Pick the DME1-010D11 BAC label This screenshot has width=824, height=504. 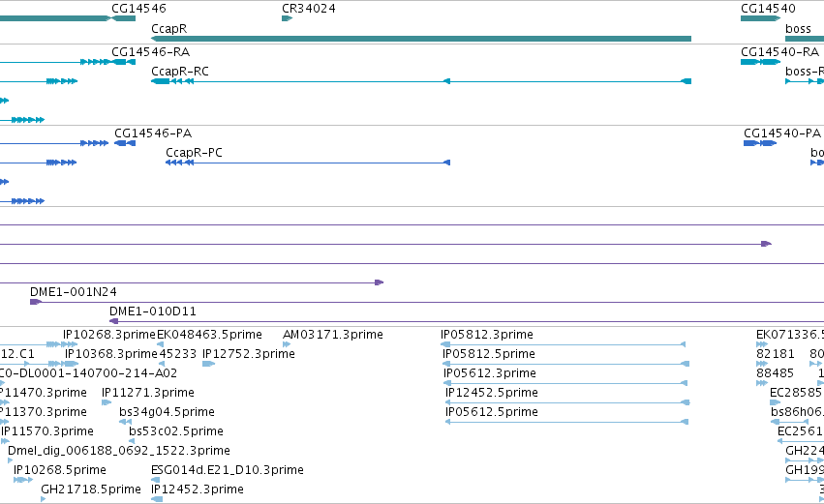click(x=152, y=311)
